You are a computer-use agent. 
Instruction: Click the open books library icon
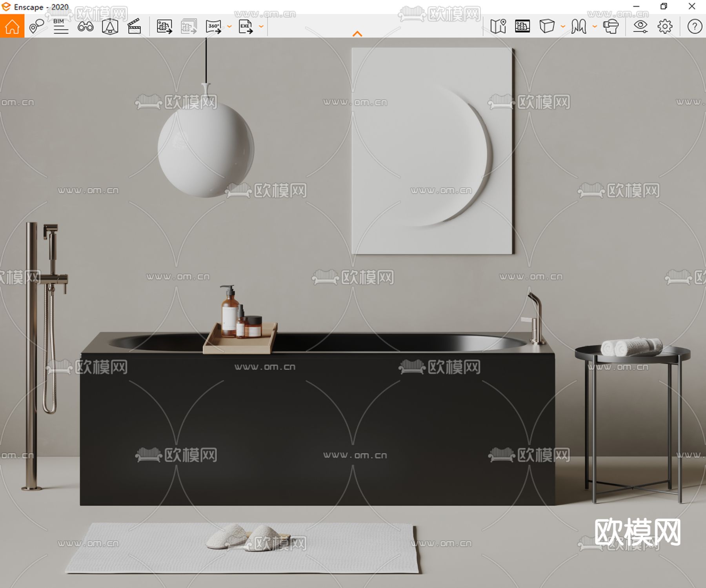coord(579,26)
